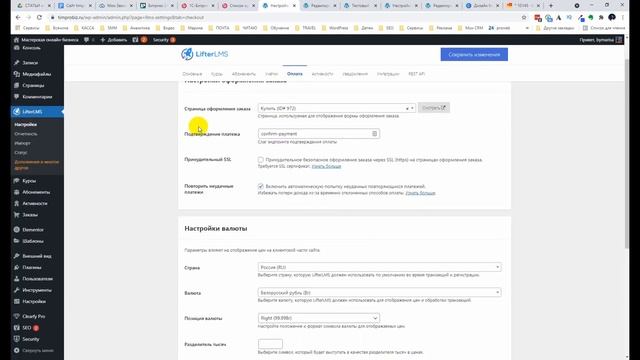640x360 pixels.
Task: Follow the retry payments learn more link
Action: [x=420, y=193]
